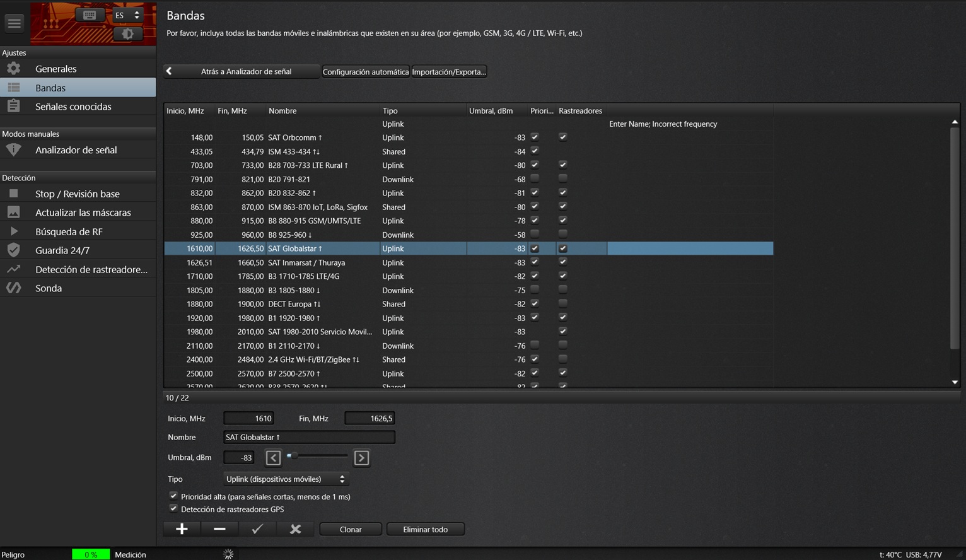Click the Búsqueda de RF play icon
Viewport: 966px width, 560px height.
pyautogui.click(x=13, y=231)
